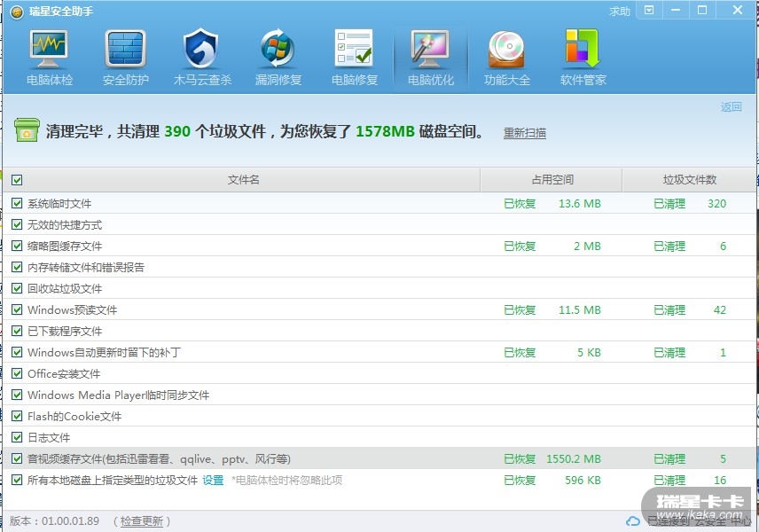Uncheck 回收站垃圾文件 checkbox
Screen dimensions: 759x532
tap(17, 288)
